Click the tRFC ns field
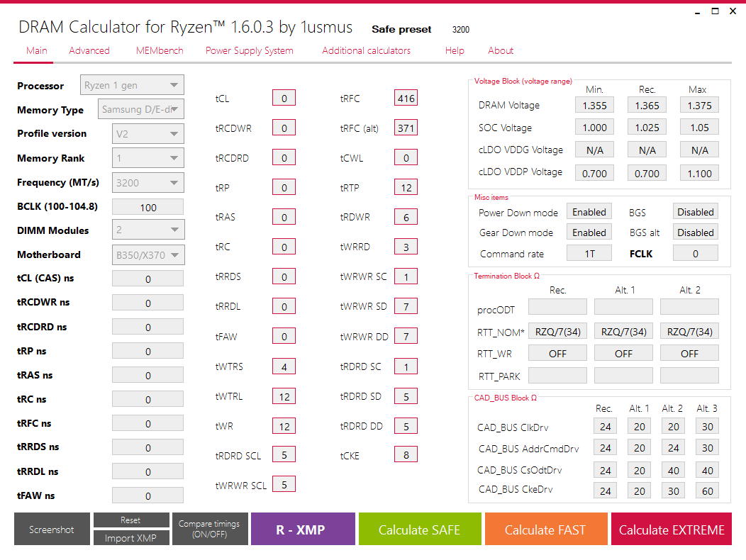This screenshot has height=560, width=746. pos(148,423)
